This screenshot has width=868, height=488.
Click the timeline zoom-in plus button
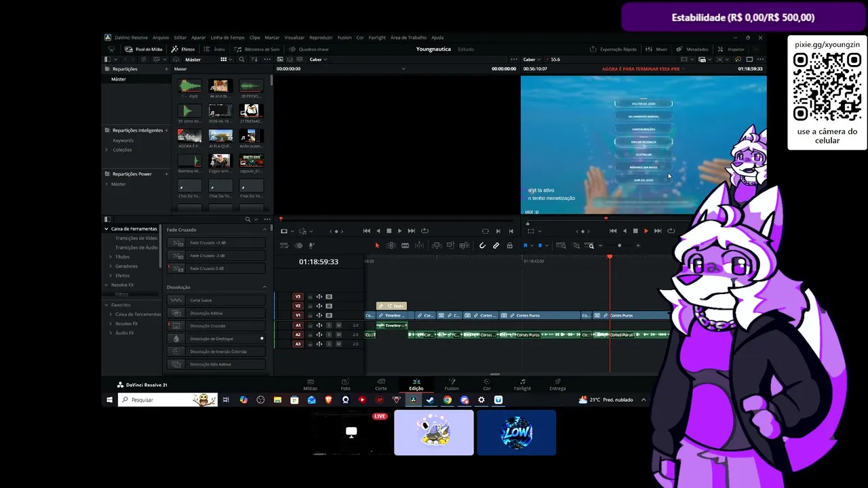pos(637,245)
